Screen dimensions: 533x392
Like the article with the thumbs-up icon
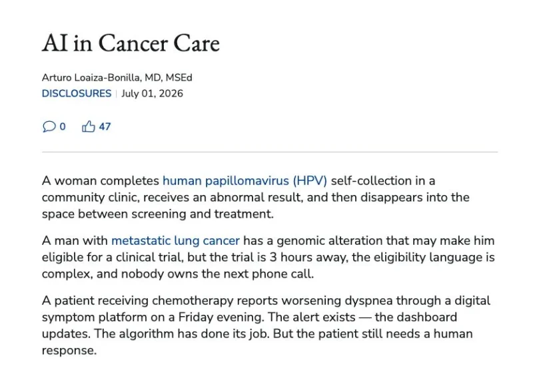[x=89, y=126]
